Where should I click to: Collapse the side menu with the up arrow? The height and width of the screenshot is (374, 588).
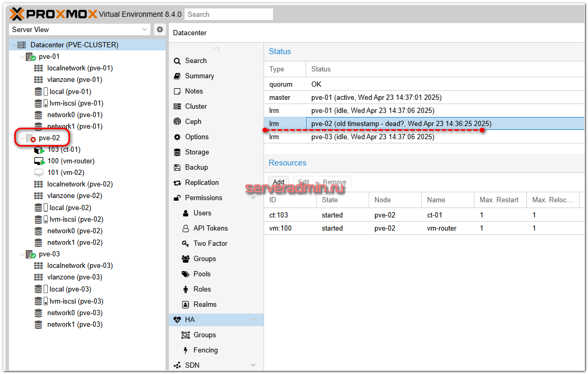pyautogui.click(x=216, y=49)
